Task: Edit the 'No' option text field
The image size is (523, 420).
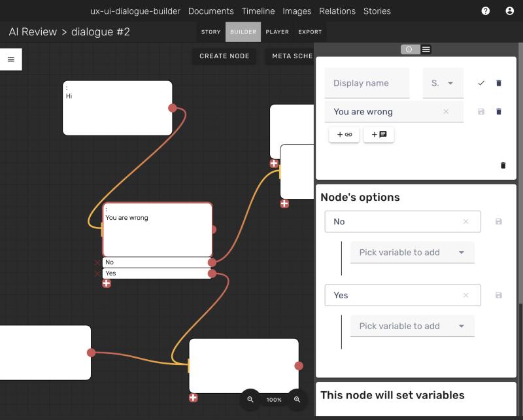Action: (403, 222)
